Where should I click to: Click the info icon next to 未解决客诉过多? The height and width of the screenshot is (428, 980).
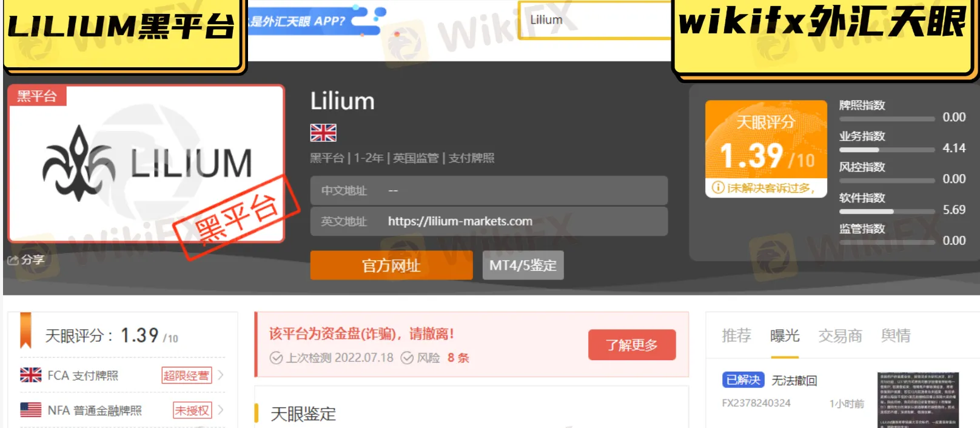pyautogui.click(x=718, y=188)
